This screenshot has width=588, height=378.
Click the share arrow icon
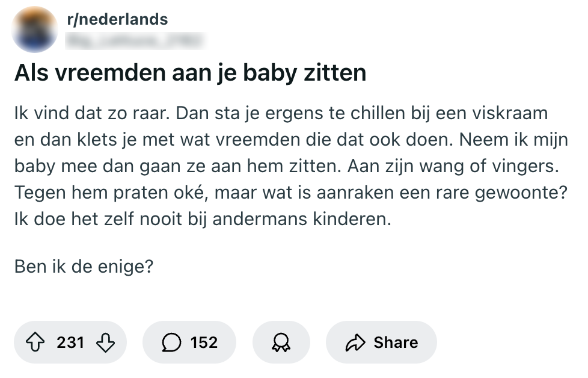[355, 342]
